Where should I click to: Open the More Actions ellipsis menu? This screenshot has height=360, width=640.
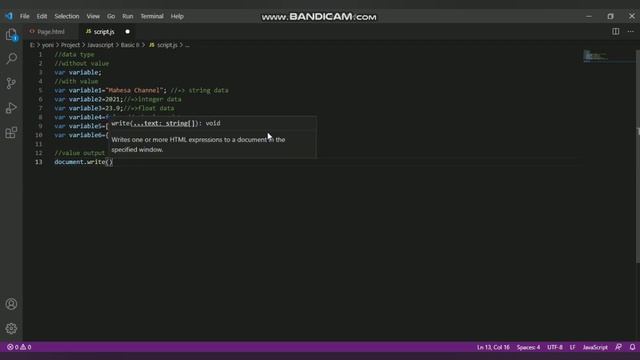(631, 31)
